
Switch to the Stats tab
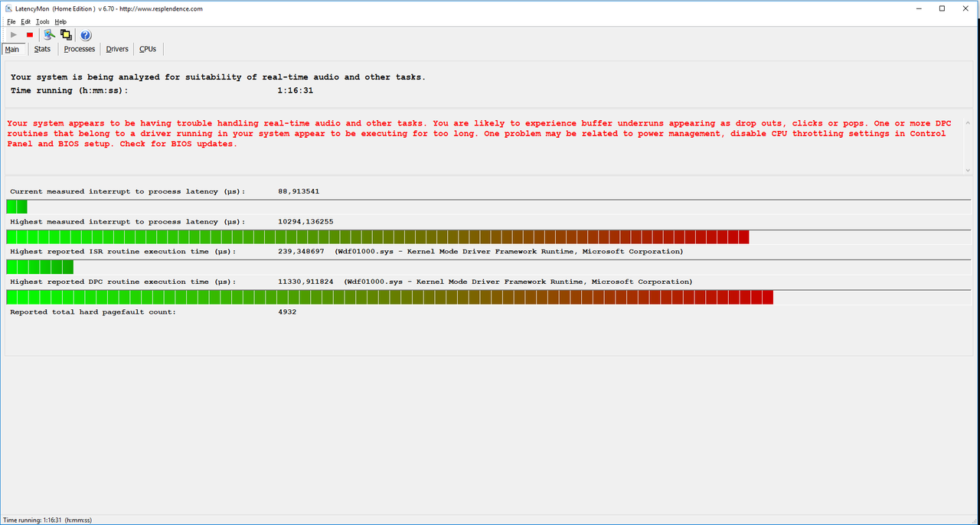pos(43,49)
